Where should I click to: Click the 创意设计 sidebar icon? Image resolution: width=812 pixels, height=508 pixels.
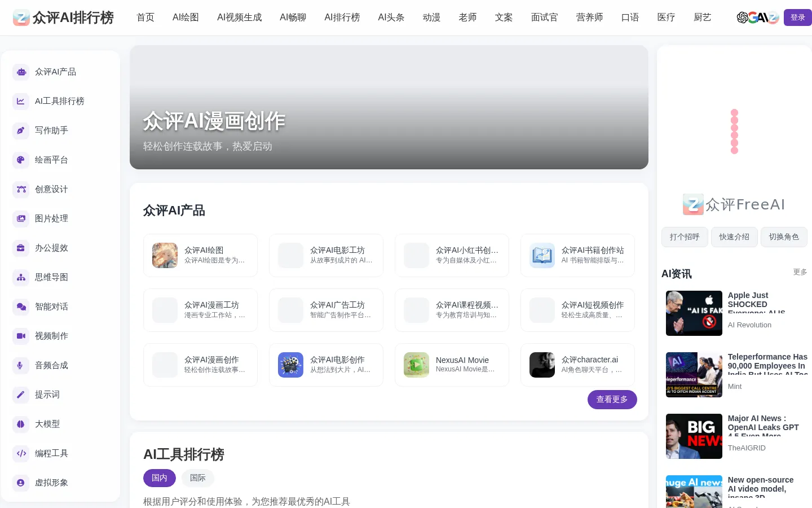21,189
